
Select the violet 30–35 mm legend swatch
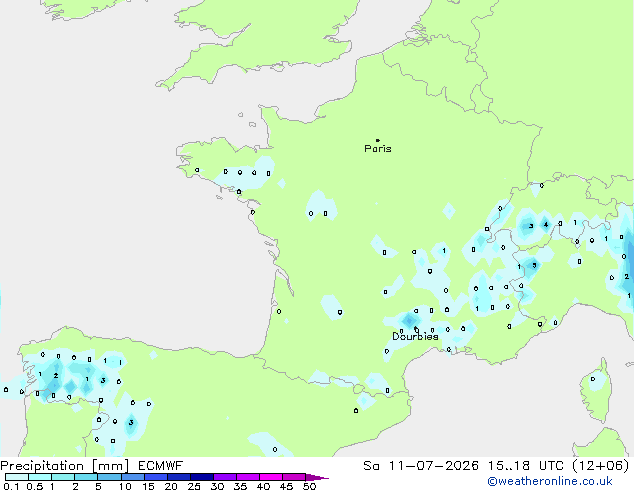coord(225,477)
